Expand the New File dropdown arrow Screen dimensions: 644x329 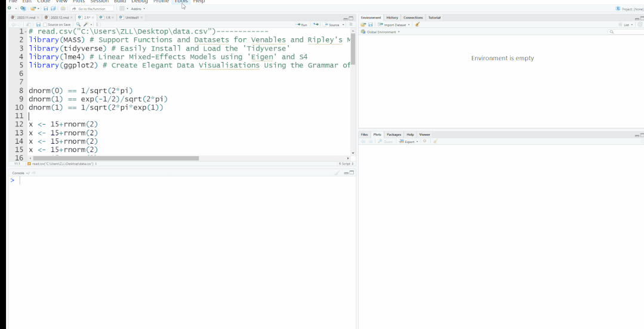coord(16,8)
